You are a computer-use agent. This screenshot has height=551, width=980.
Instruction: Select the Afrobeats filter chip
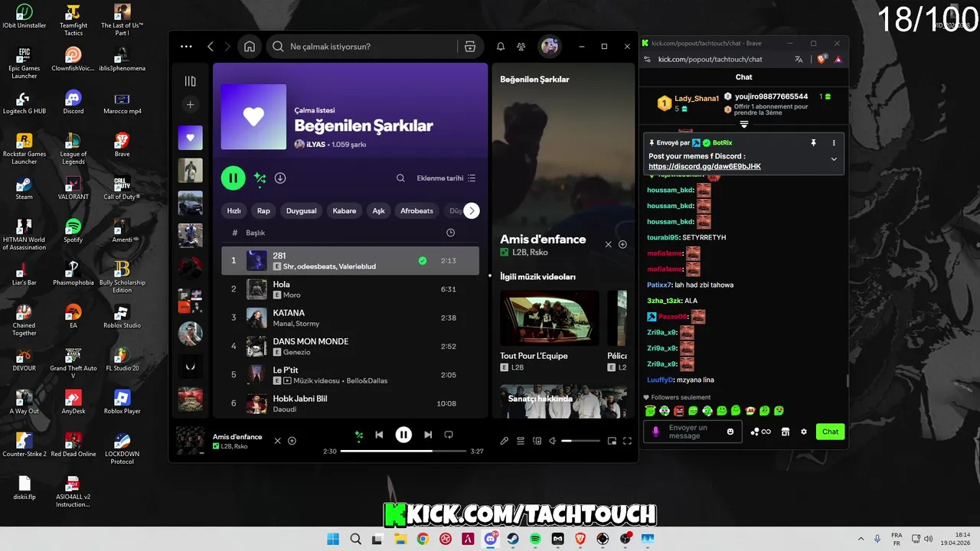point(416,211)
